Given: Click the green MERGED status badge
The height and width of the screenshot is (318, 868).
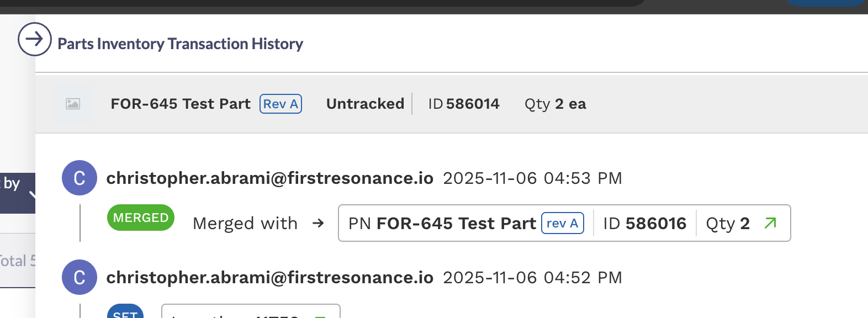Looking at the screenshot, I should 141,218.
